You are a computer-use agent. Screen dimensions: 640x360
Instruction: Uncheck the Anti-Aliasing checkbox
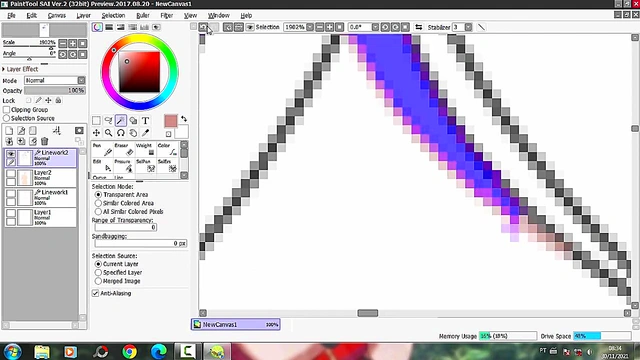[96, 293]
